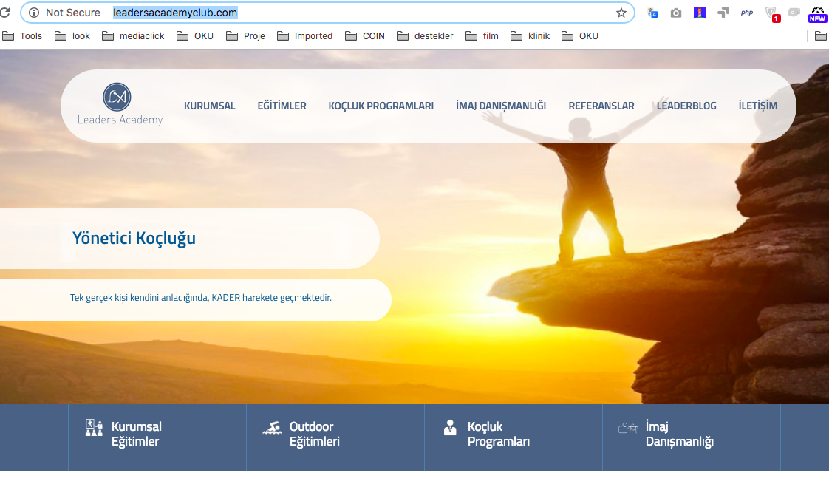The height and width of the screenshot is (504, 829).
Task: Click the Leaders Academy logo
Action: (119, 104)
